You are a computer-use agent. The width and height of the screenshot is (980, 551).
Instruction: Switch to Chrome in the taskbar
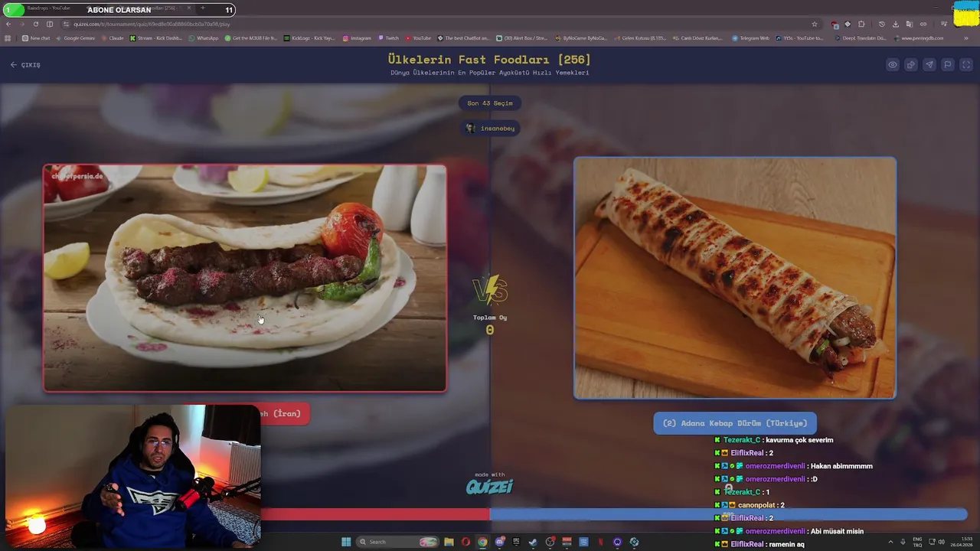click(482, 542)
